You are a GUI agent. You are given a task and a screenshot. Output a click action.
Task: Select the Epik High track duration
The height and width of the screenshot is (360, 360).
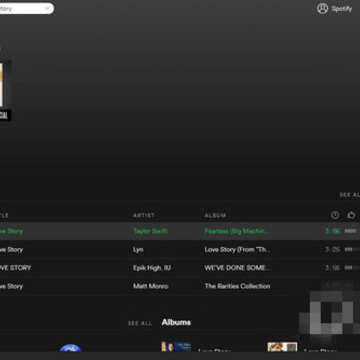coord(332,268)
